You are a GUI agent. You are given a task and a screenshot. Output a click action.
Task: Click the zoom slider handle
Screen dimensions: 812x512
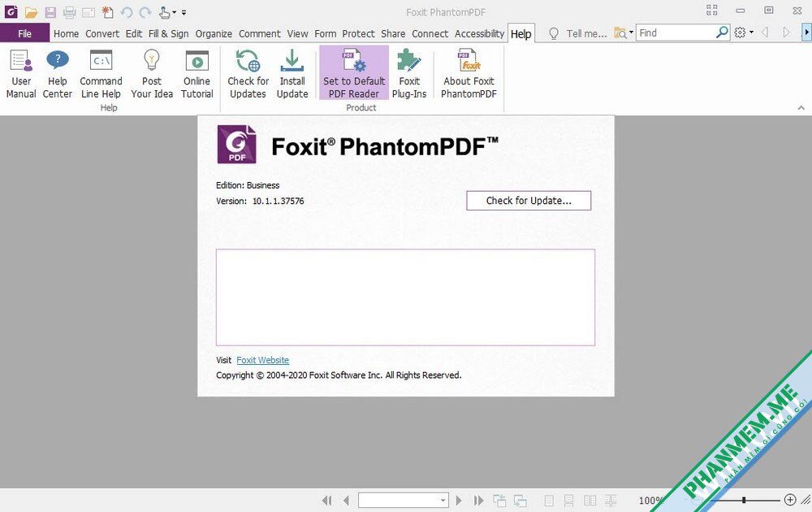pyautogui.click(x=744, y=500)
